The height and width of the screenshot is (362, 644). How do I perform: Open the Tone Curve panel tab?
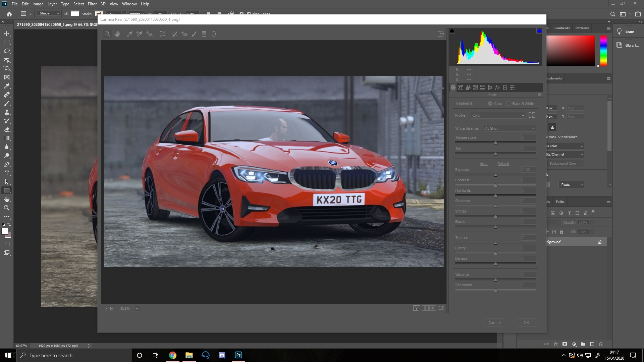pyautogui.click(x=461, y=87)
